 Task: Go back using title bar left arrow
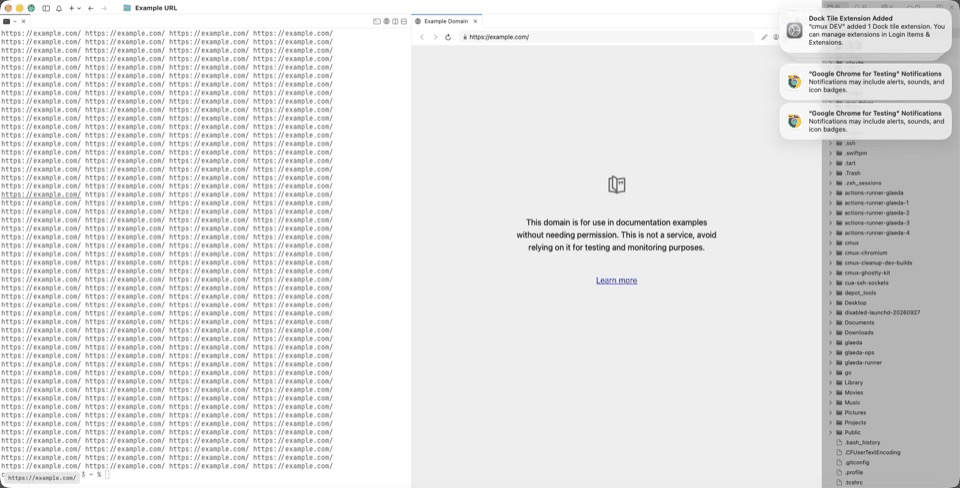91,8
